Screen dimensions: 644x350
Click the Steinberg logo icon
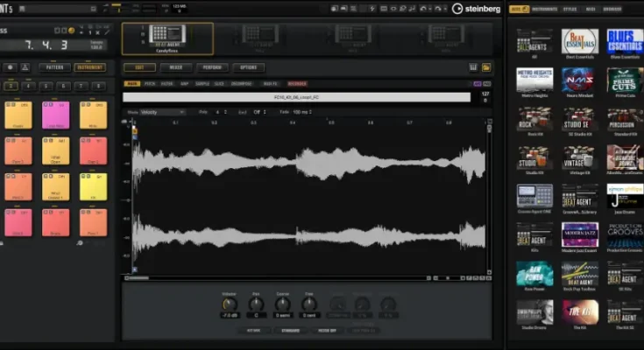pyautogui.click(x=457, y=10)
